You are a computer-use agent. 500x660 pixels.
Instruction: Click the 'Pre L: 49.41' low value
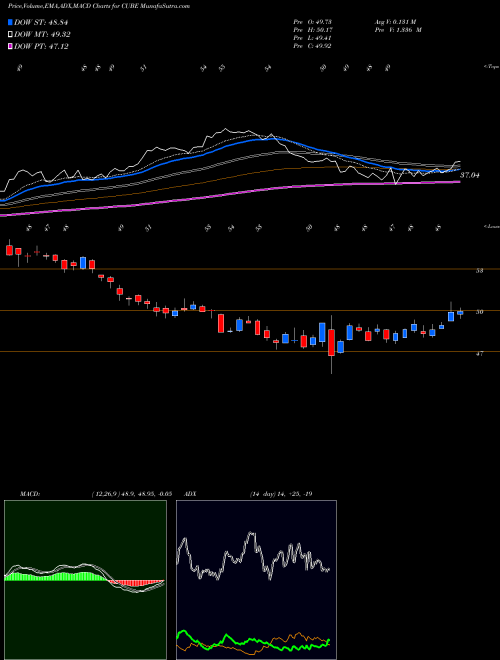click(x=312, y=38)
